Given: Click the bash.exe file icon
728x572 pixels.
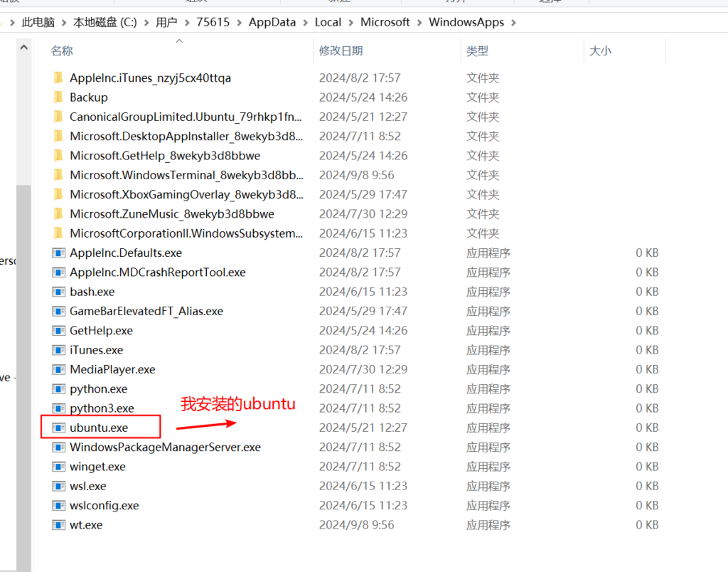Looking at the screenshot, I should [58, 292].
